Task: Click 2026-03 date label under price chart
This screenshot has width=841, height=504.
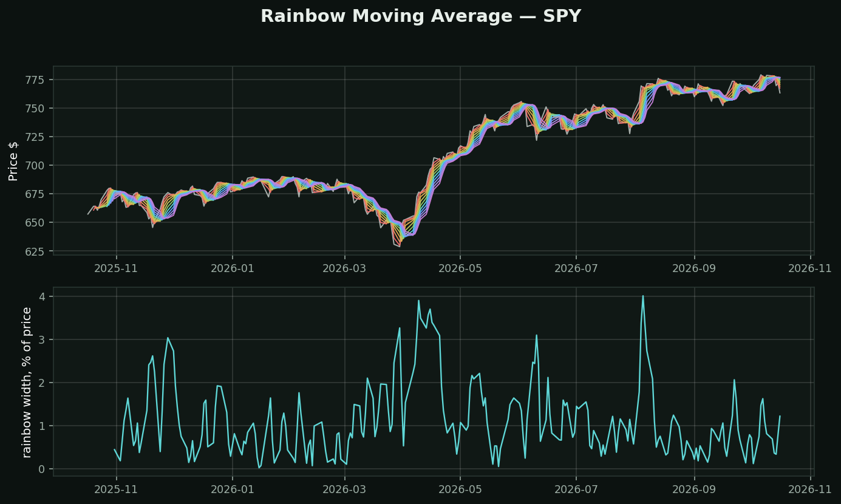Action: coord(345,268)
